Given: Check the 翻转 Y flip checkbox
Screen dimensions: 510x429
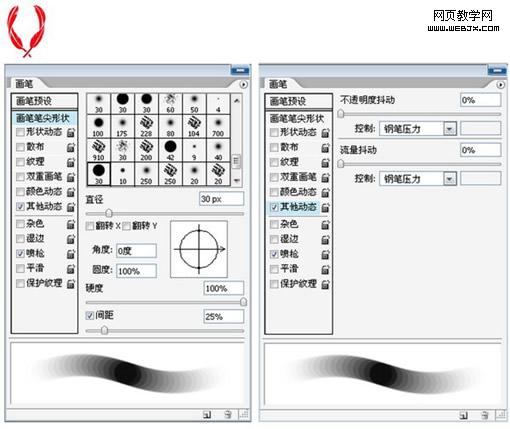Looking at the screenshot, I should pos(126,226).
